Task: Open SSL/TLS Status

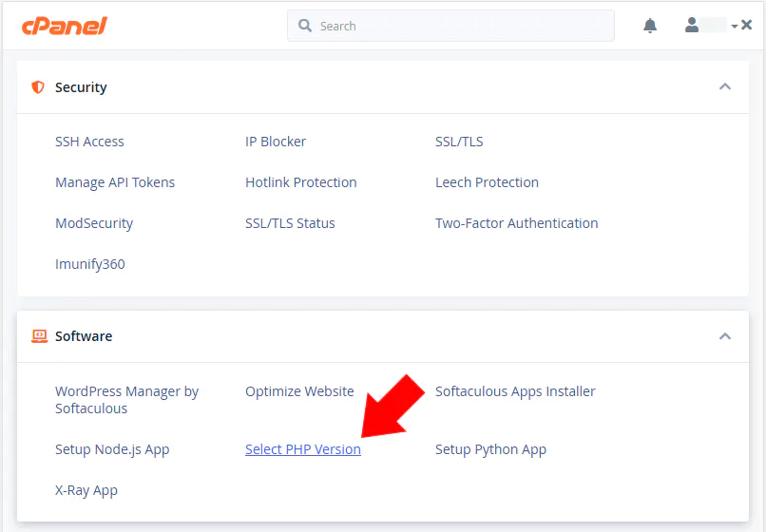Action: 290,224
